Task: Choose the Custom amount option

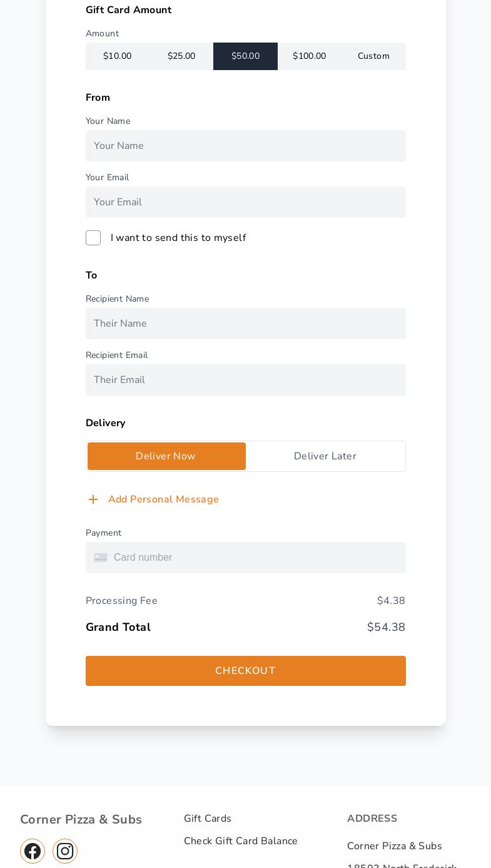Action: point(373,56)
